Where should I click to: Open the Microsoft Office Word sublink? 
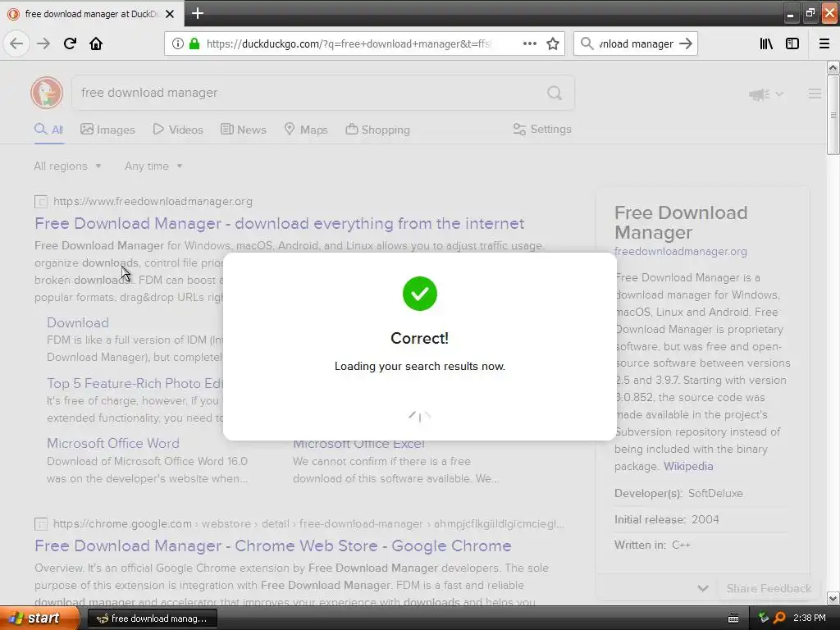click(x=113, y=444)
